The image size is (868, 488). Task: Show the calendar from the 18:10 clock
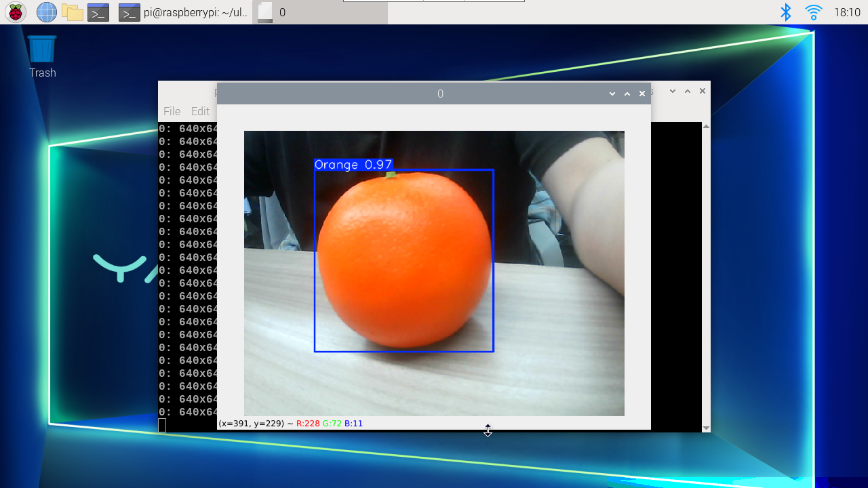[847, 12]
